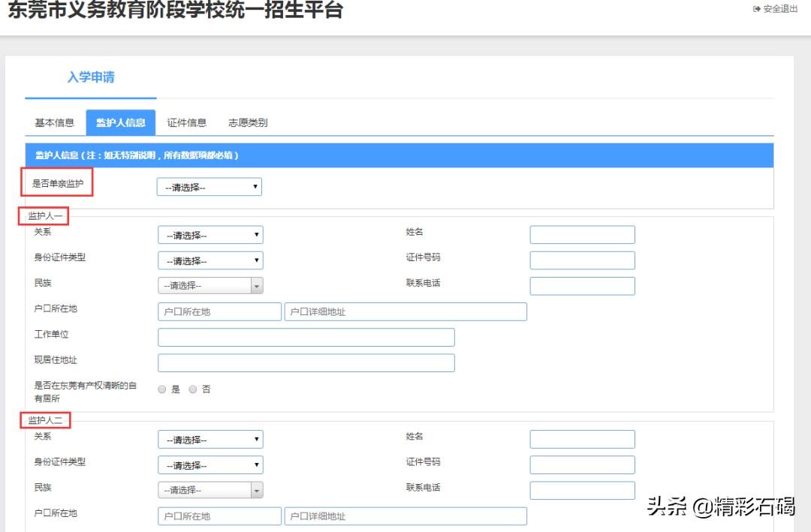
Task: Open the 证件信息 tab
Action: [x=186, y=122]
